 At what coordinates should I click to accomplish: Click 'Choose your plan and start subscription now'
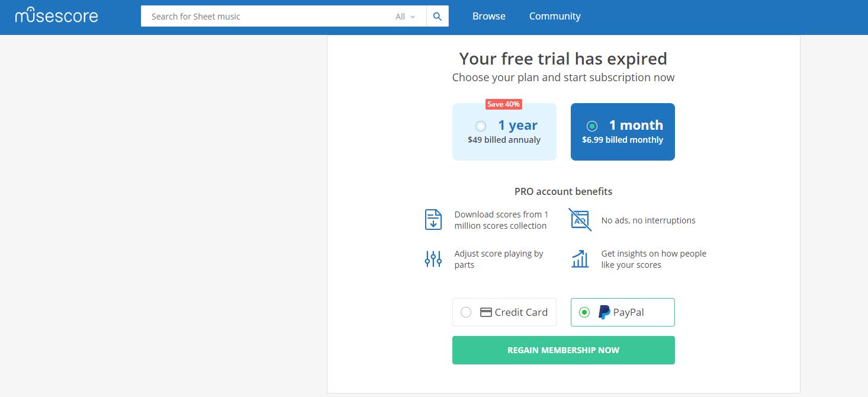coord(564,78)
